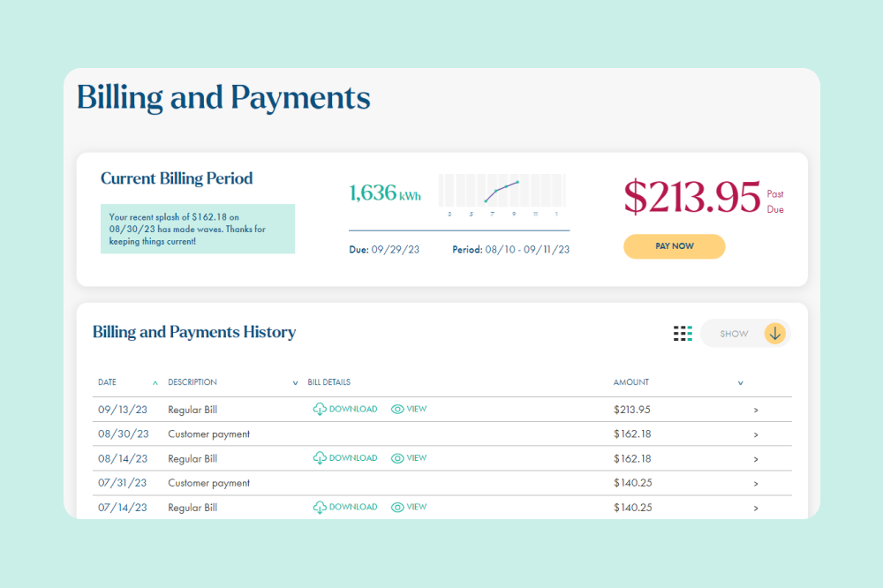The image size is (883, 588).
Task: Click Customer payment in the 08/30/23 row
Action: pyautogui.click(x=209, y=434)
